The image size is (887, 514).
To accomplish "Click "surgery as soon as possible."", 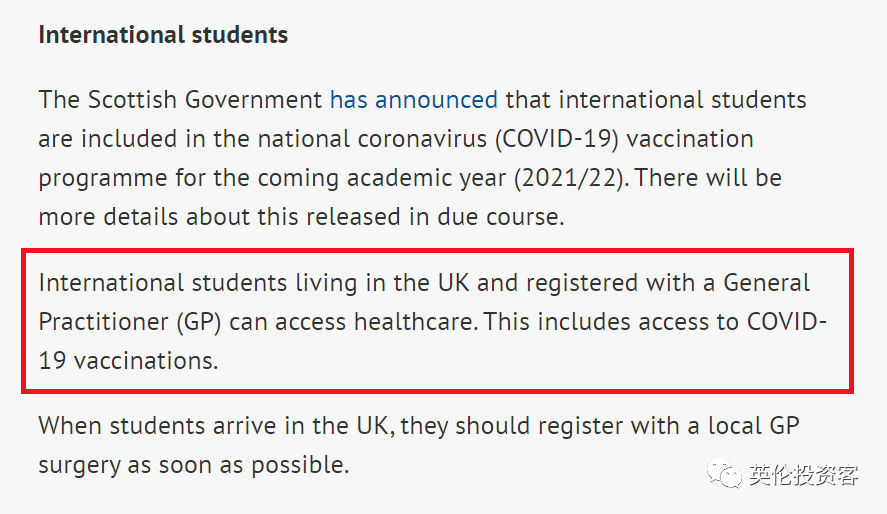I will coord(193,465).
